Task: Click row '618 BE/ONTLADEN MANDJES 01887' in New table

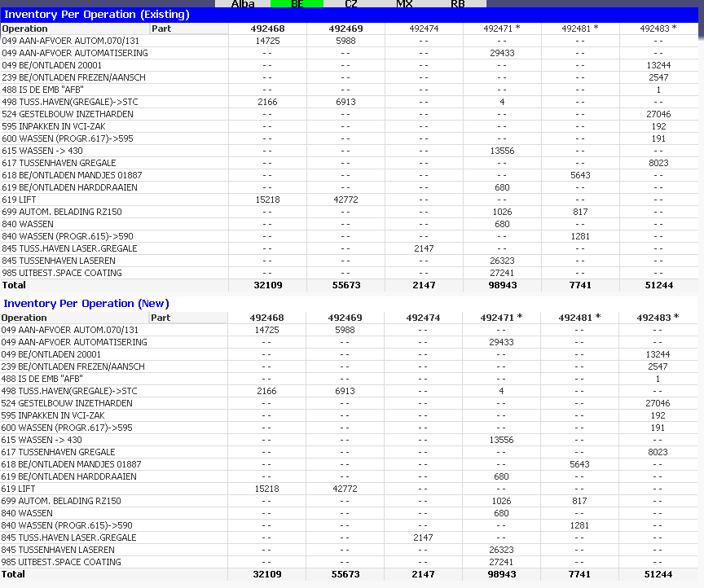Action: pyautogui.click(x=349, y=464)
